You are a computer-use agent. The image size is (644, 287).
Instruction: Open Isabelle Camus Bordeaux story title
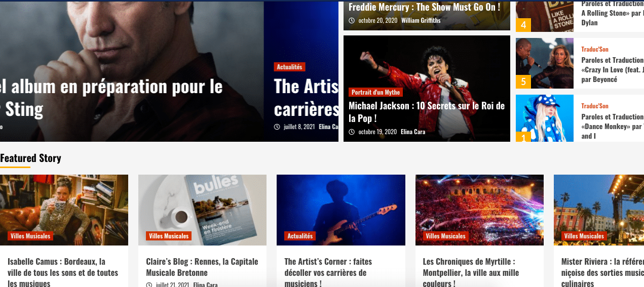63,273
